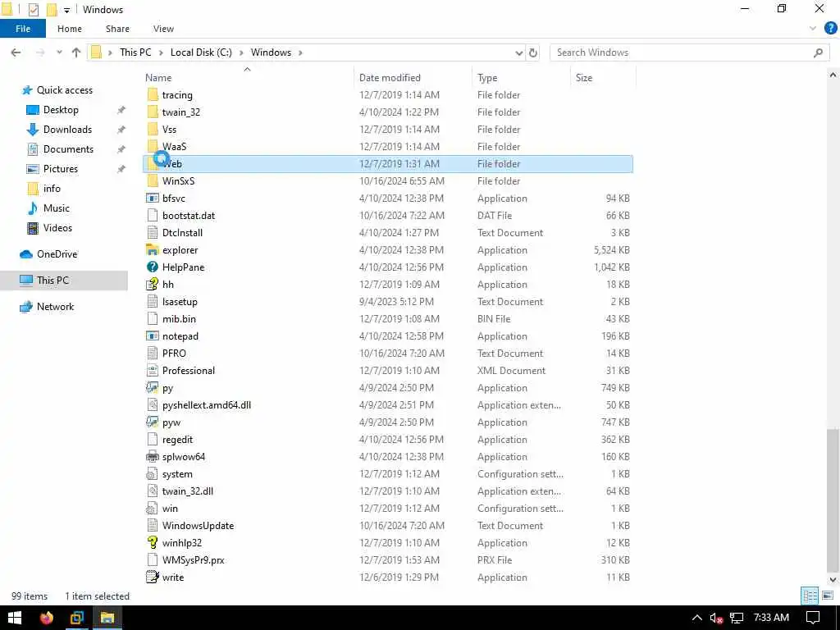Open the View ribbon tab
Viewport: 840px width, 630px height.
(x=163, y=29)
